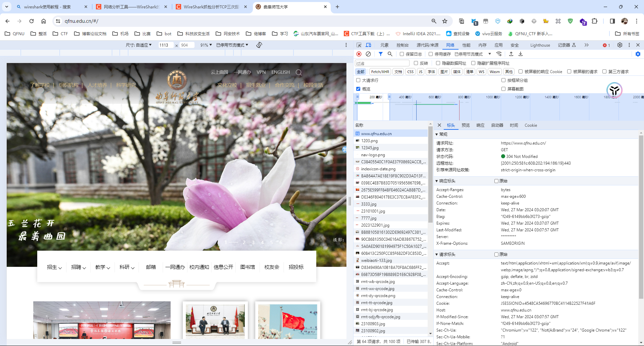Click the clear network log icon
This screenshot has height=346, width=644.
(x=368, y=54)
